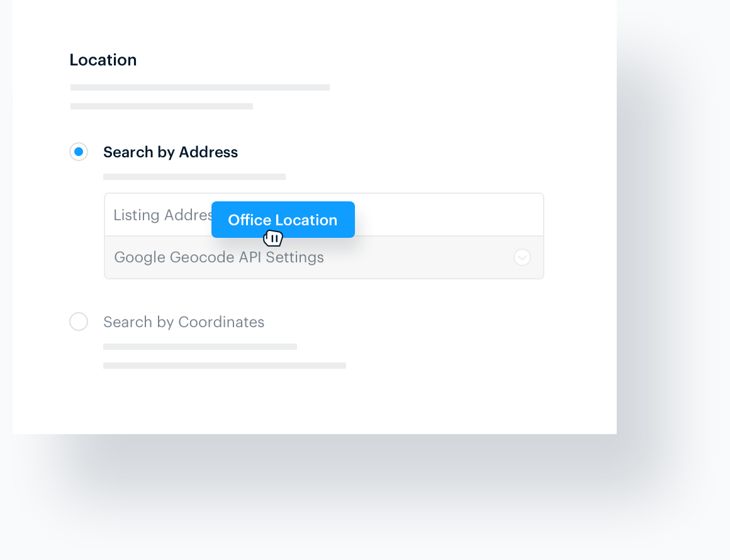Select the Search by Coordinates radio button

pyautogui.click(x=78, y=322)
